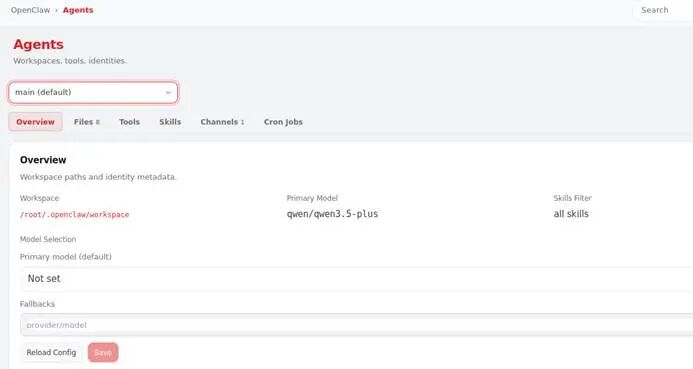
Task: Click the 'Agents' page heading
Action: (x=38, y=44)
